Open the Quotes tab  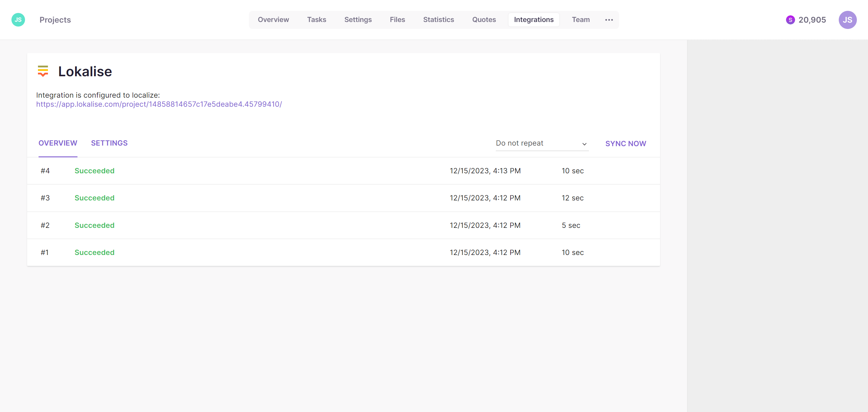click(484, 20)
